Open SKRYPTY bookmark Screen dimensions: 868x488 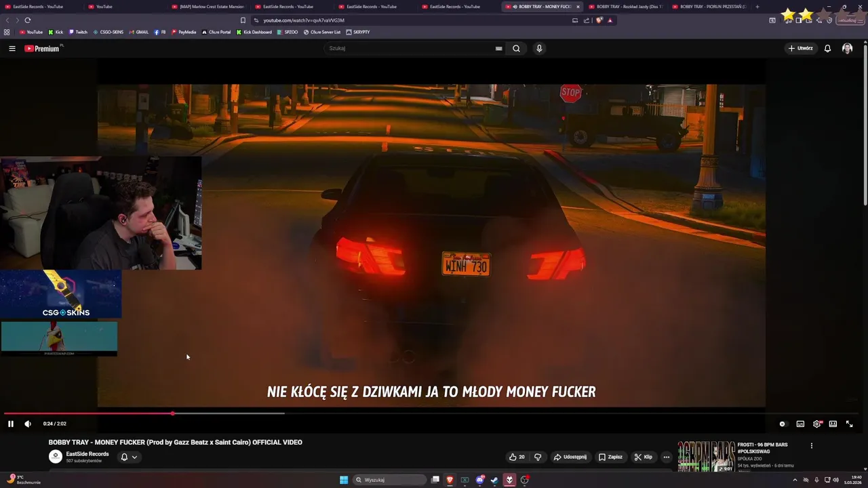point(358,32)
